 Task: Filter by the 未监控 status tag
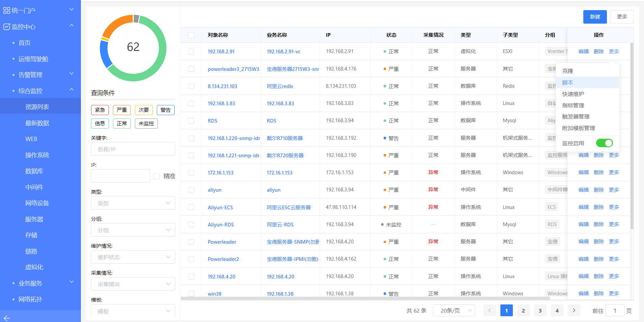[146, 124]
